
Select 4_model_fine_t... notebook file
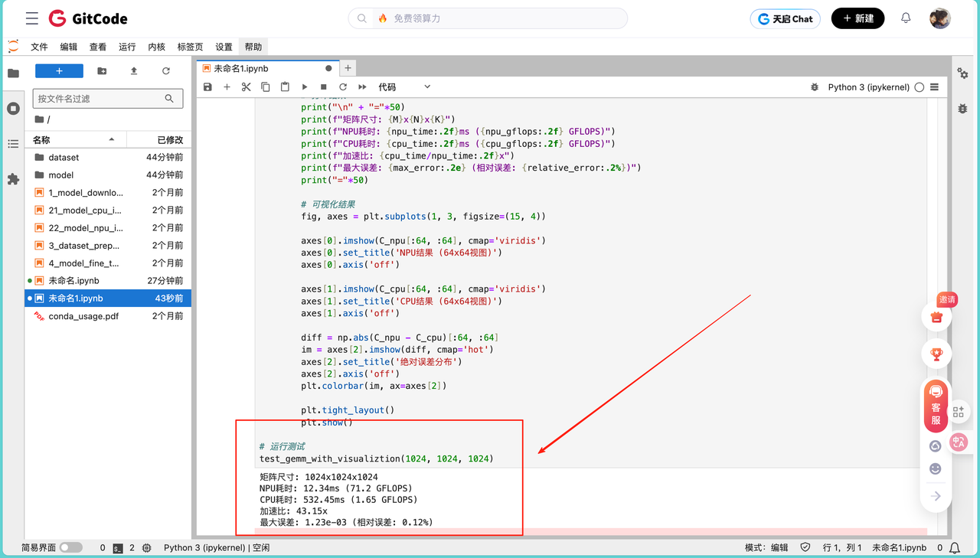pos(108,263)
